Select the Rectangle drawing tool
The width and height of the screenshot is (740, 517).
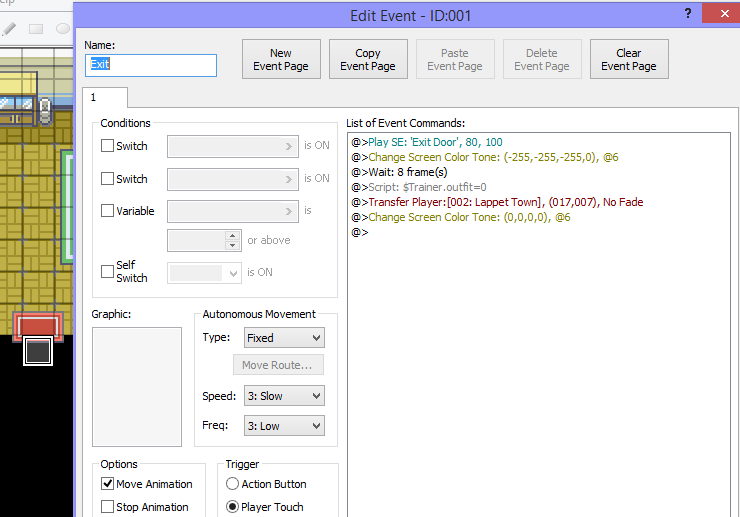(x=37, y=29)
